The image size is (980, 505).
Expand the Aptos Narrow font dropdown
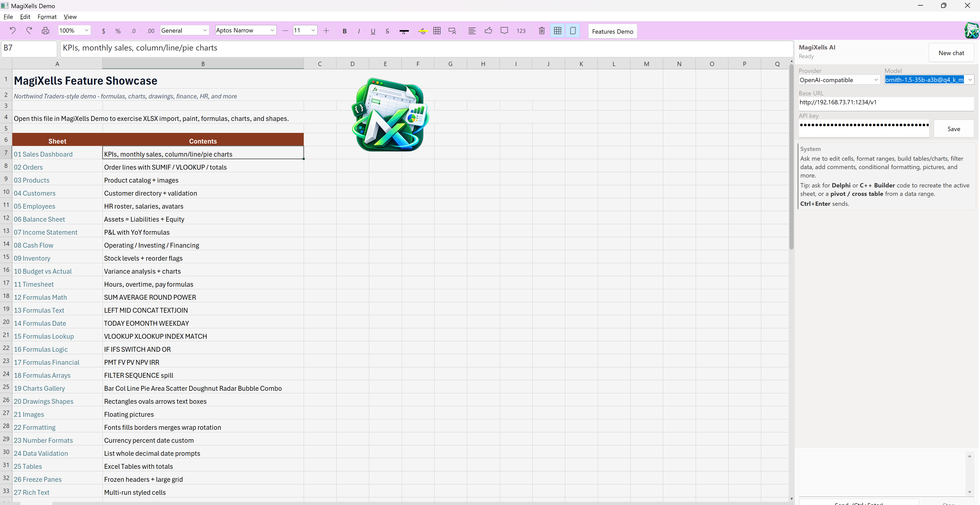point(246,30)
